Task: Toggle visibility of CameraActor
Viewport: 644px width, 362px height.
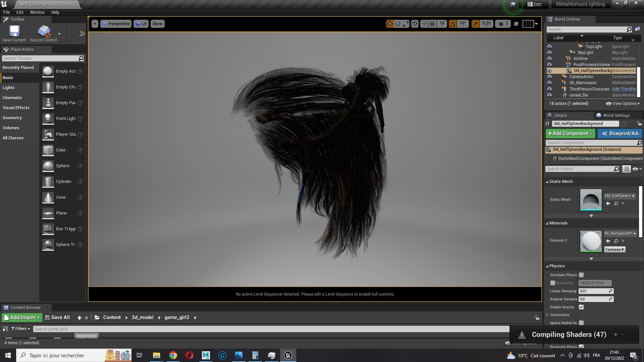Action: (549, 77)
